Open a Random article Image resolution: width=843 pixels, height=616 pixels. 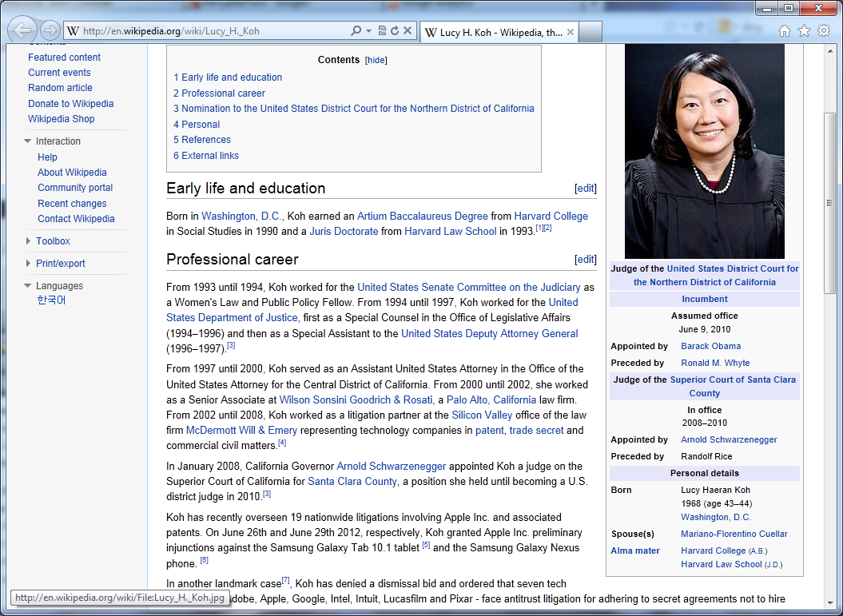60,88
